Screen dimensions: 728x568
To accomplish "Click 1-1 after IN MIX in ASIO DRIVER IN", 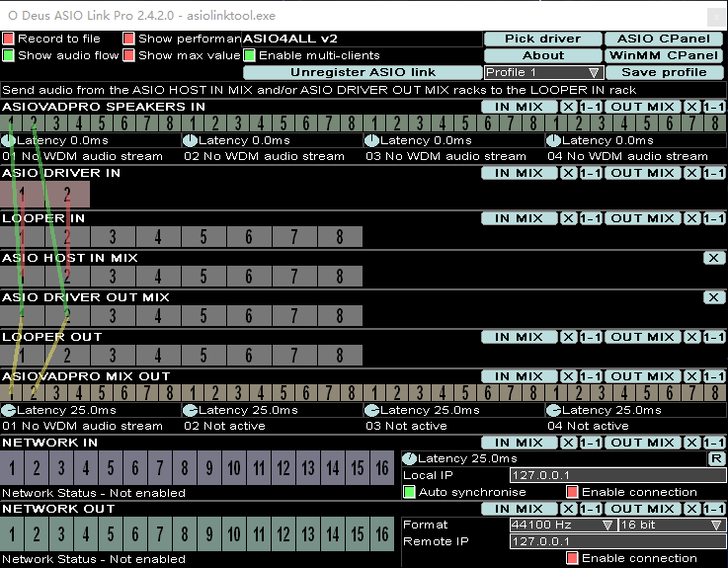I will click(591, 173).
